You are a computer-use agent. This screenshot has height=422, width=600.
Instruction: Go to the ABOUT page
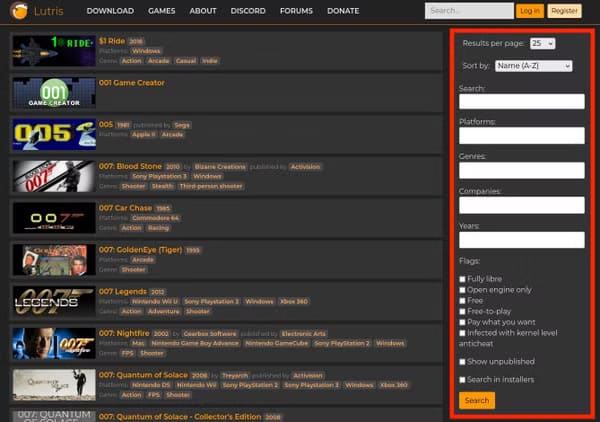(x=203, y=11)
